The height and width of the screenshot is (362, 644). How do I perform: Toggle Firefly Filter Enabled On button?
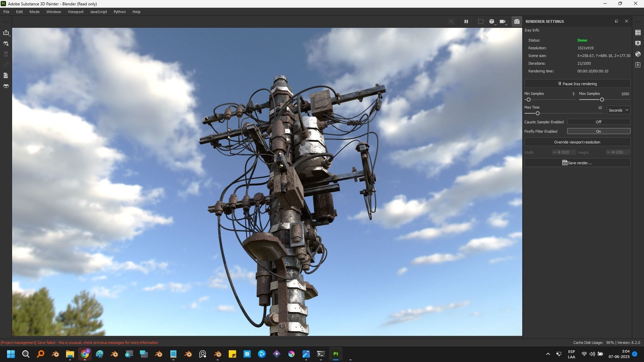[598, 131]
